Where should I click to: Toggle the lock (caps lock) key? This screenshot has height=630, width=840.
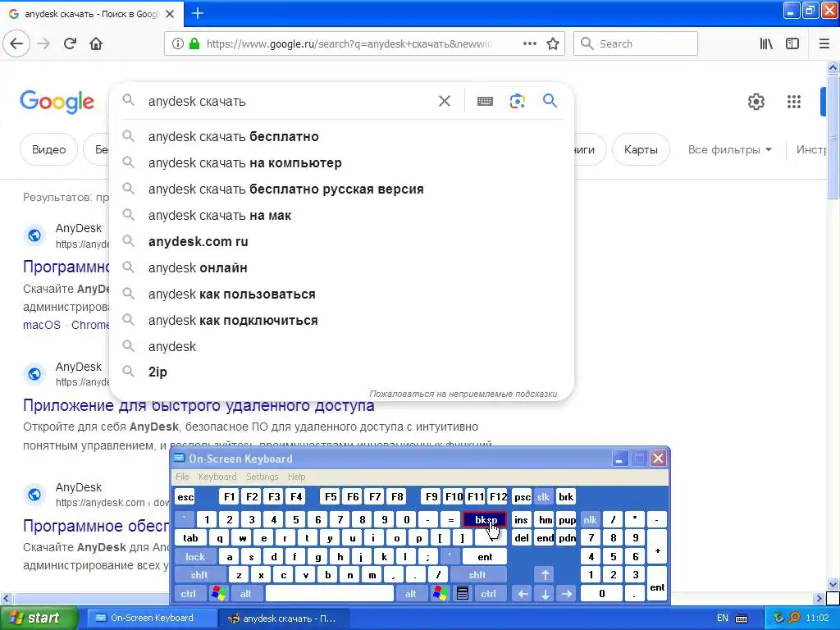(195, 557)
